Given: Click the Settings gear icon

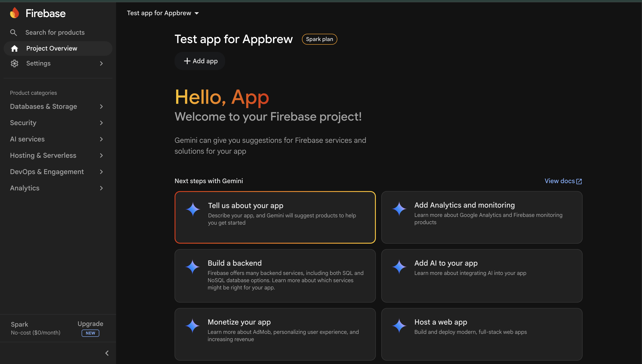Looking at the screenshot, I should [15, 63].
